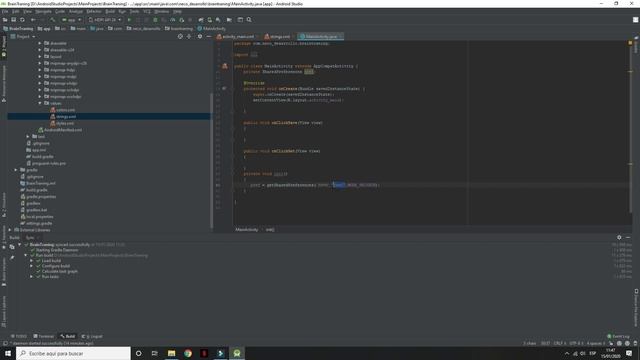640x360 pixels.
Task: Open the File menu
Action: coord(4,11)
